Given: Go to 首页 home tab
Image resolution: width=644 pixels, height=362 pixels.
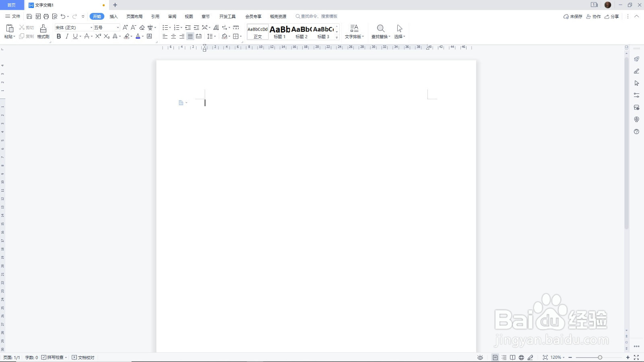Looking at the screenshot, I should 12,5.
